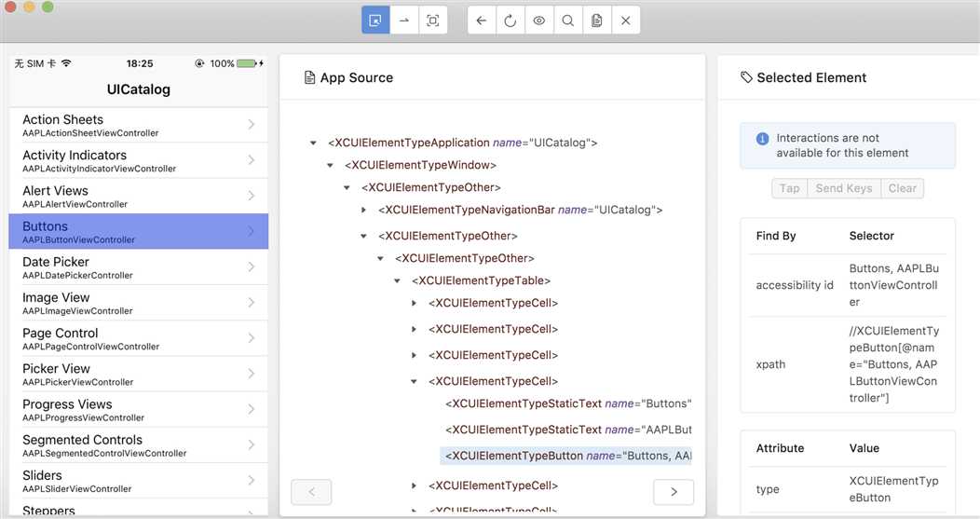Open the Search for Element magnifier
The height and width of the screenshot is (519, 980).
coord(567,20)
